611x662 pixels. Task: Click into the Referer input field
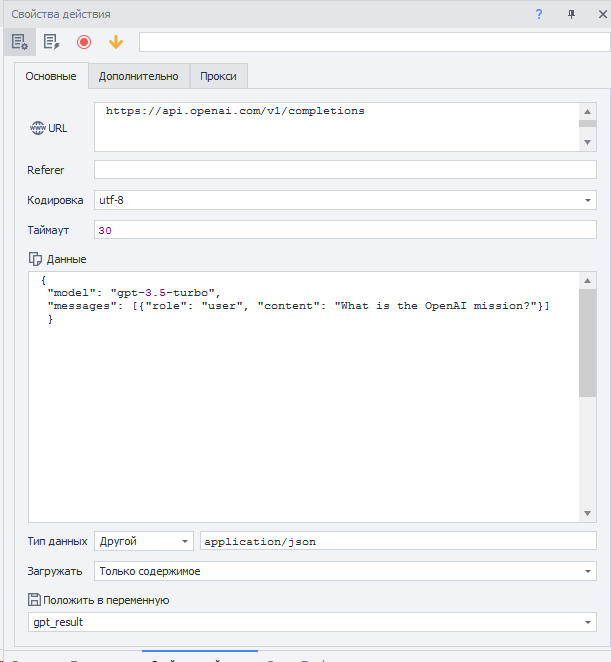tap(344, 170)
